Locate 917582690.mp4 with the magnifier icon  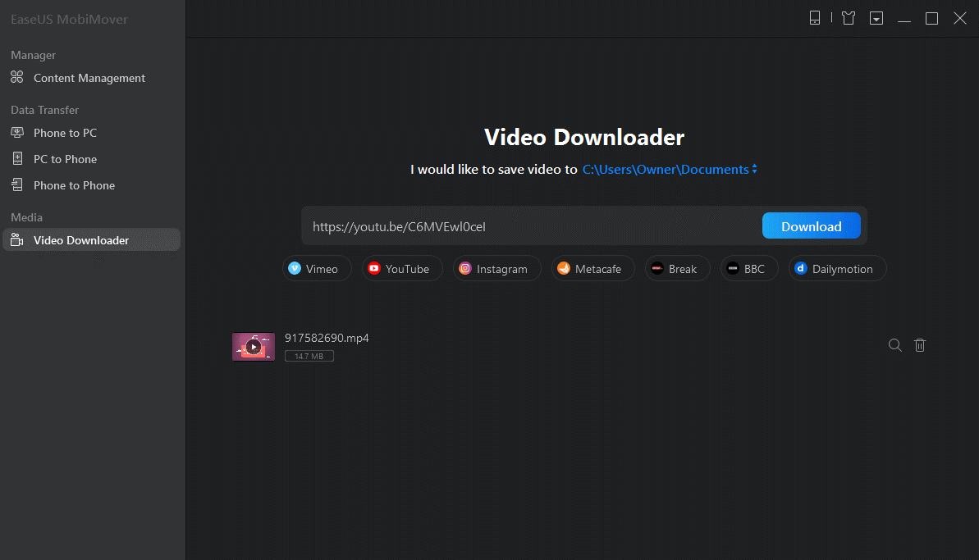[x=894, y=345]
